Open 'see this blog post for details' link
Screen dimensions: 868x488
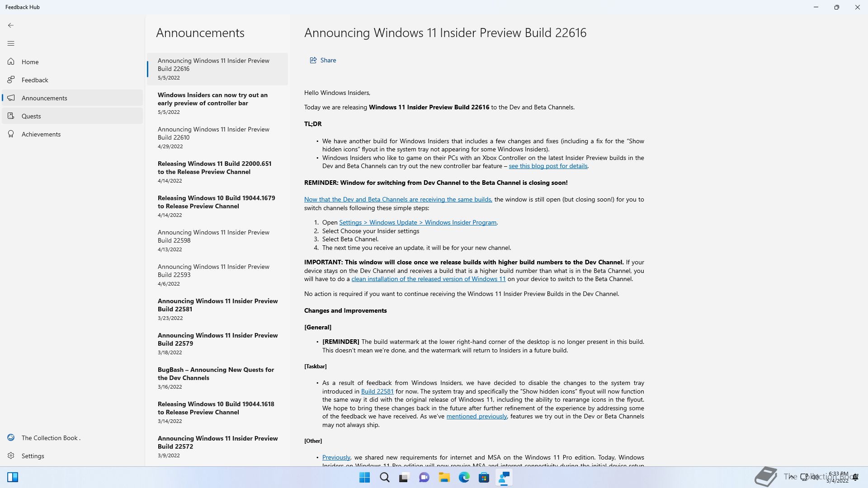point(548,166)
